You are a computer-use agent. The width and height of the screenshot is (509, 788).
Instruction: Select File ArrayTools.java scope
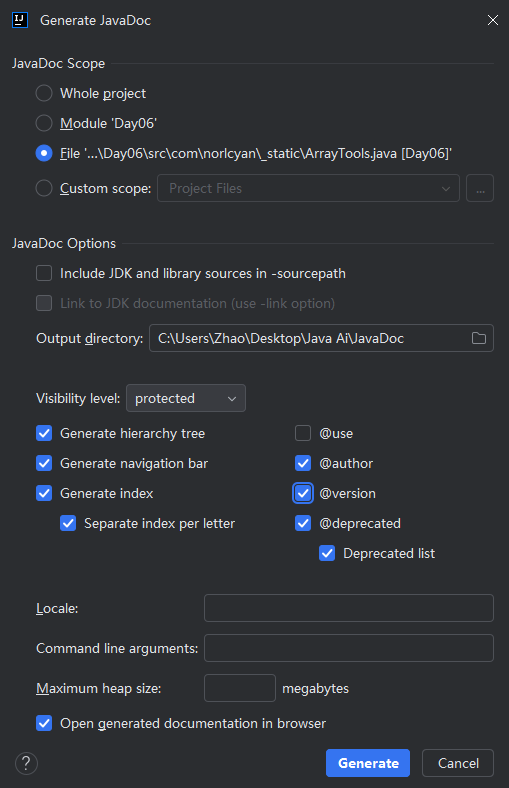coord(44,153)
